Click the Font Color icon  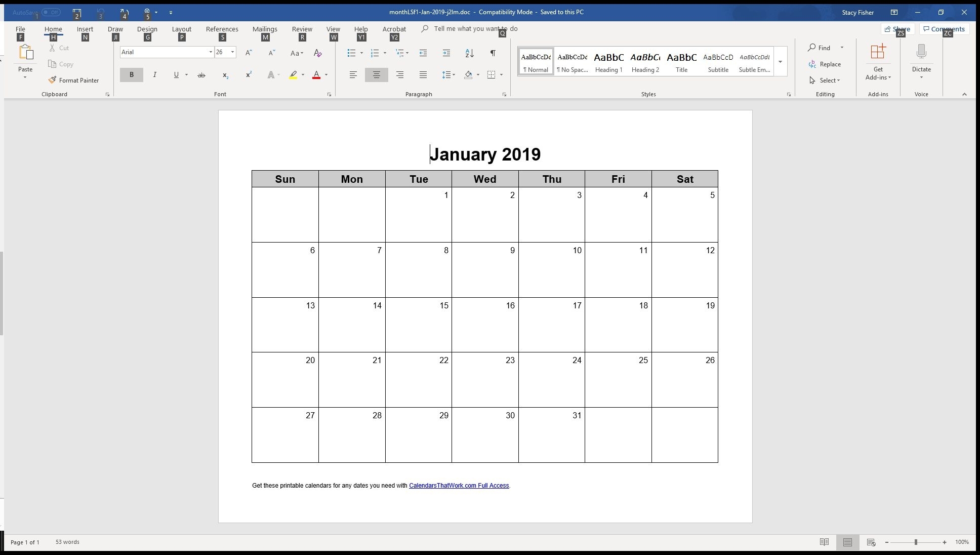[316, 75]
